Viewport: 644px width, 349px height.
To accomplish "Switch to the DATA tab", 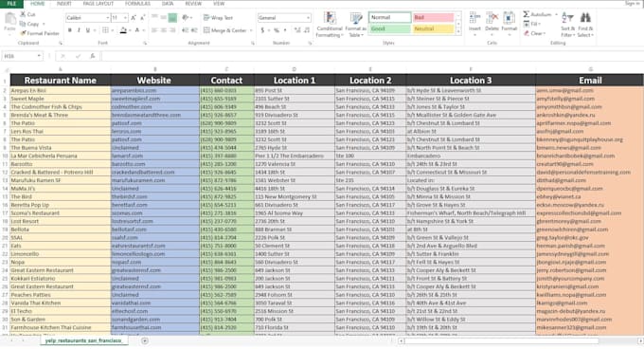I will [x=168, y=4].
